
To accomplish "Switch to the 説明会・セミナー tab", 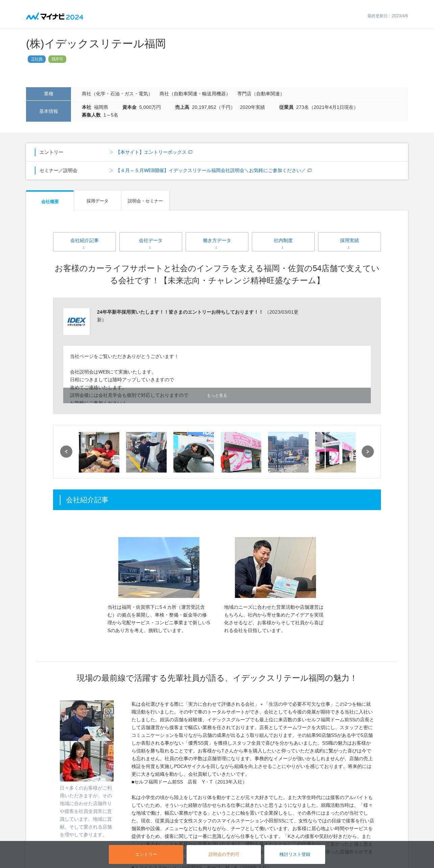I will coord(145,201).
